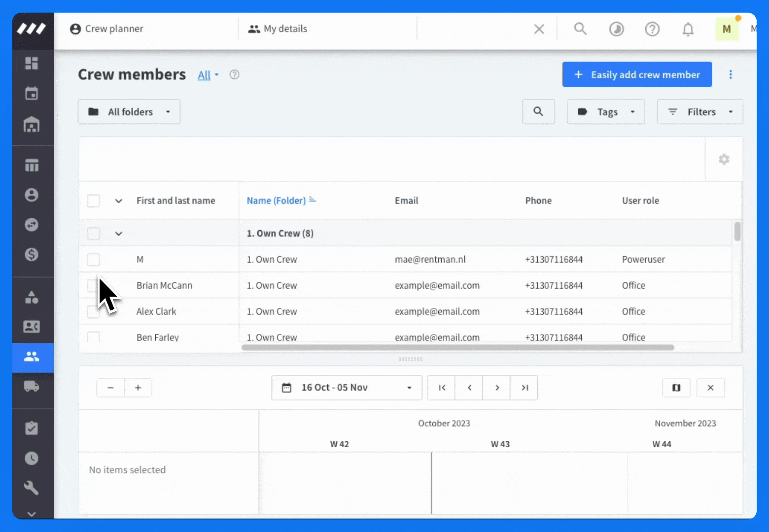Check the 1. Own Crew group checkbox

(93, 233)
